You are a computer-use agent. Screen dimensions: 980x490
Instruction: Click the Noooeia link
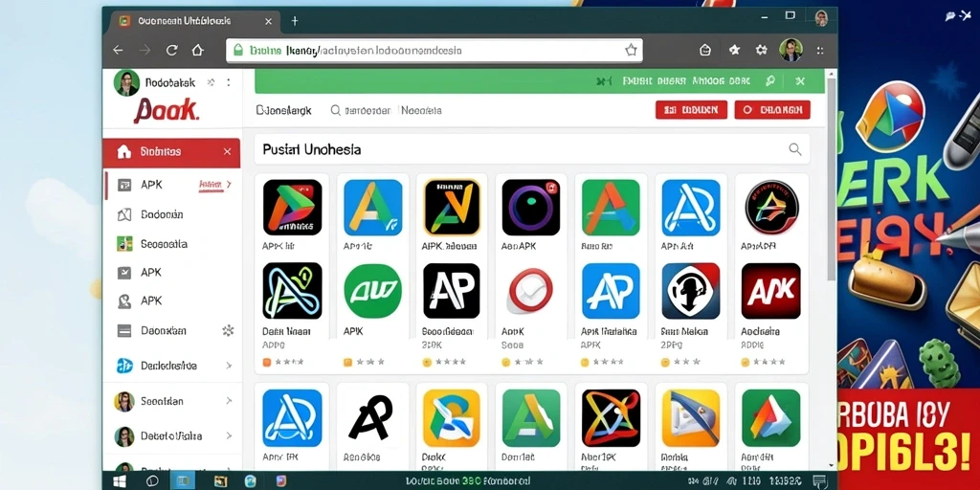point(421,111)
